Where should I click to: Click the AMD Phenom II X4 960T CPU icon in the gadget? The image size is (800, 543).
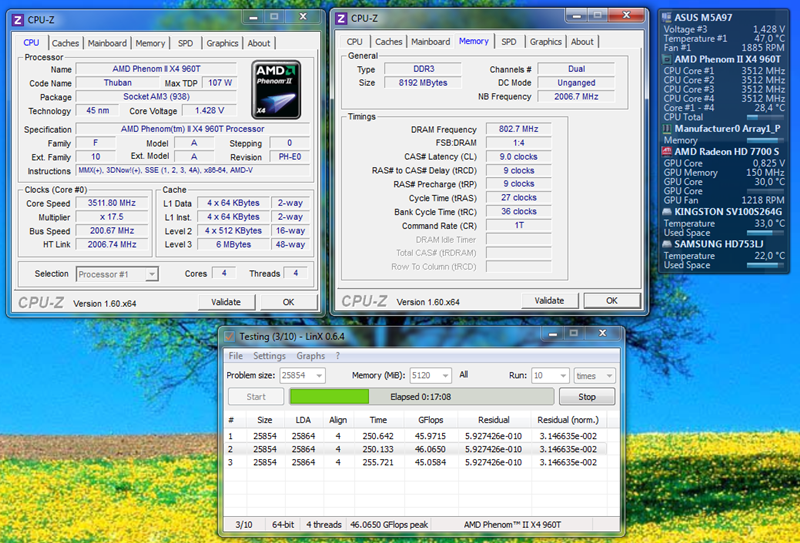[x=667, y=59]
